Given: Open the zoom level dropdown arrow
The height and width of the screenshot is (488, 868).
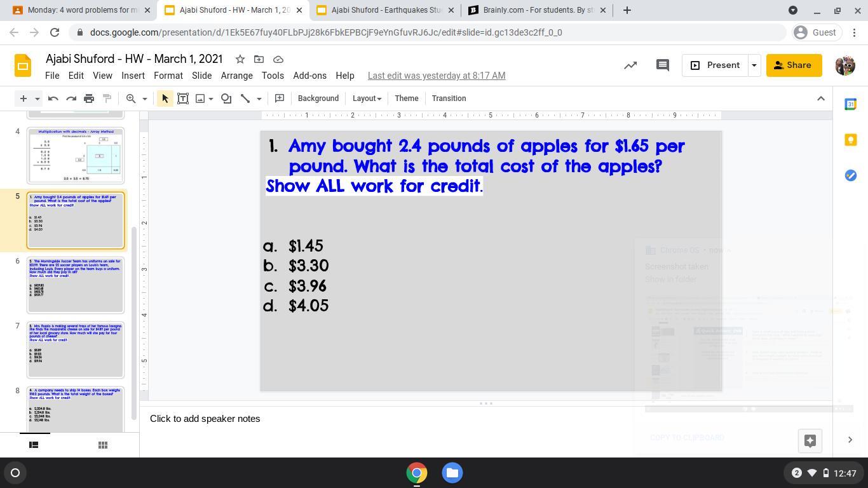Looking at the screenshot, I should tap(144, 98).
